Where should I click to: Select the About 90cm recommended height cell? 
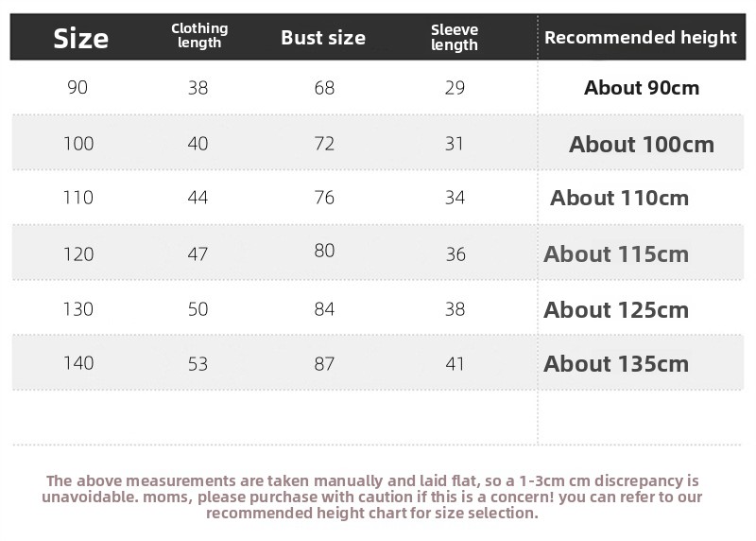(642, 88)
